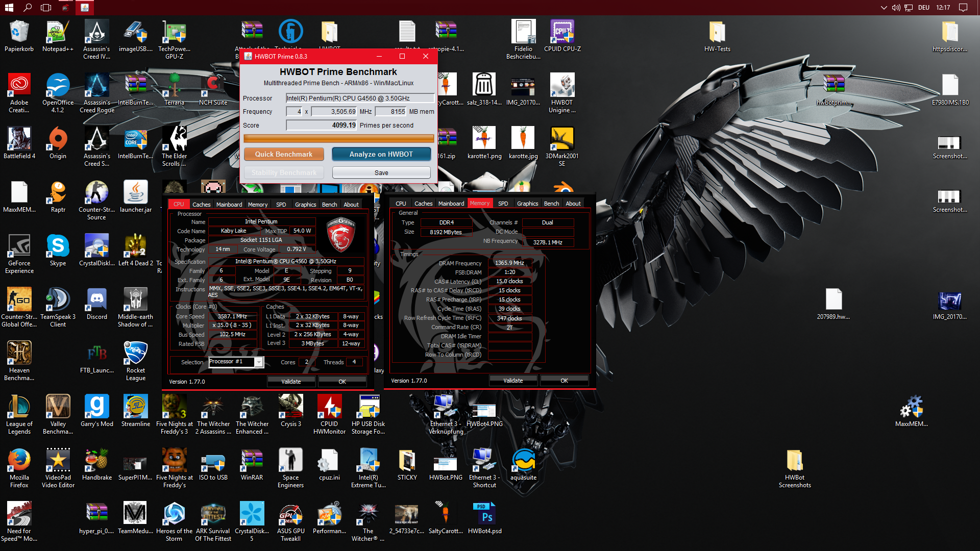
Task: Open Notepad++ desktop icon
Action: pos(58,36)
